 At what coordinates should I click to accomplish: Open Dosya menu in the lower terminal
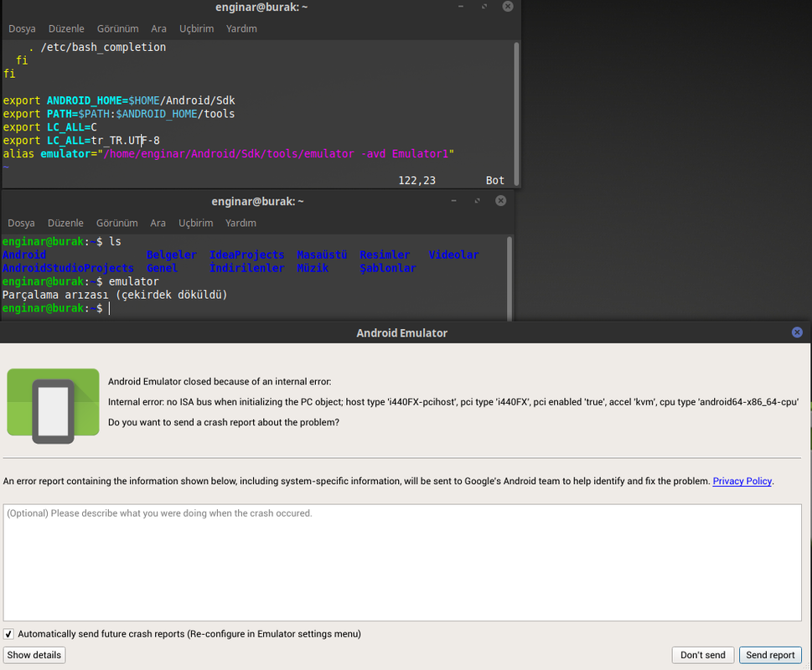click(x=21, y=223)
